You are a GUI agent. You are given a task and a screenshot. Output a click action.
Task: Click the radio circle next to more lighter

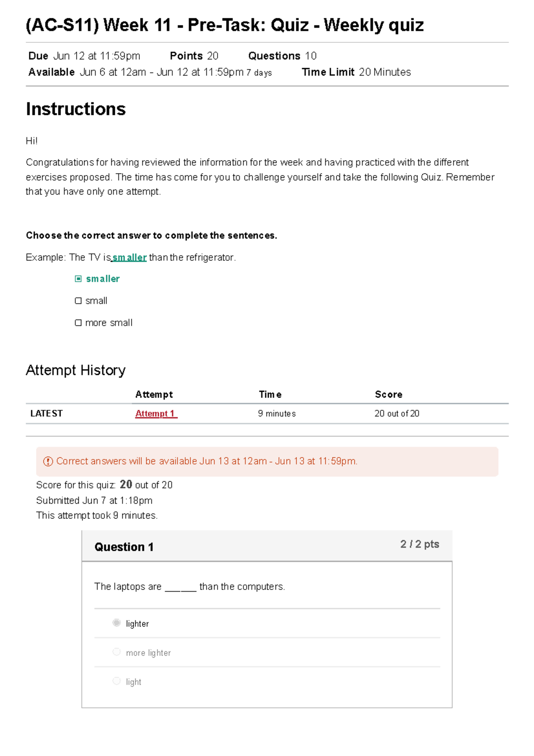[117, 652]
